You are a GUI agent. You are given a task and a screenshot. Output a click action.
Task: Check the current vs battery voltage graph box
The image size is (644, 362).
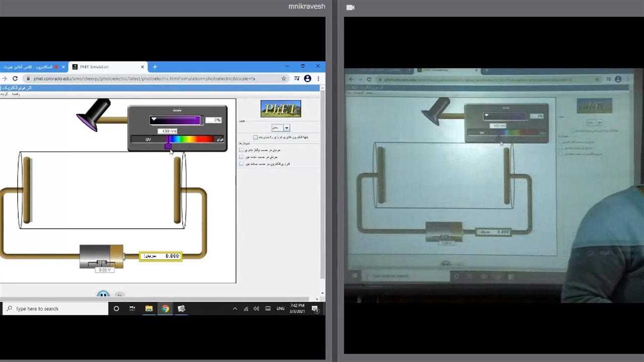242,150
